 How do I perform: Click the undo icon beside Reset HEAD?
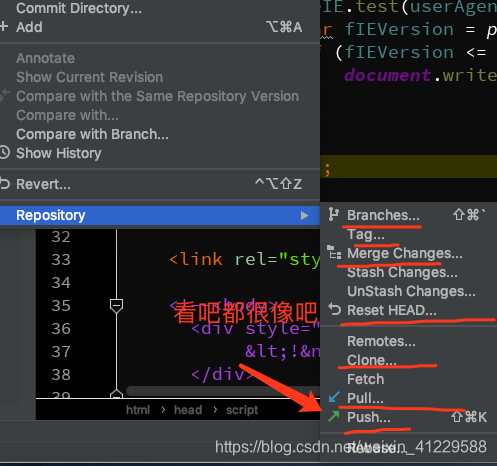pos(334,309)
